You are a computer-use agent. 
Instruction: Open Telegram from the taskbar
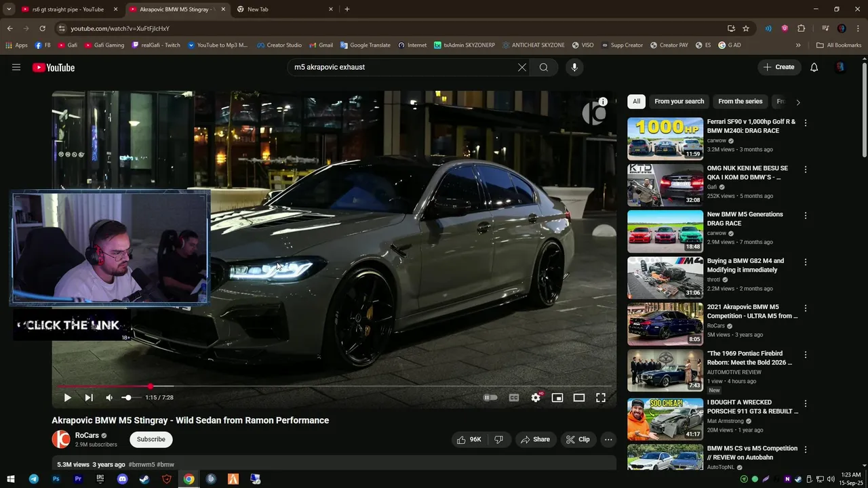(x=33, y=479)
